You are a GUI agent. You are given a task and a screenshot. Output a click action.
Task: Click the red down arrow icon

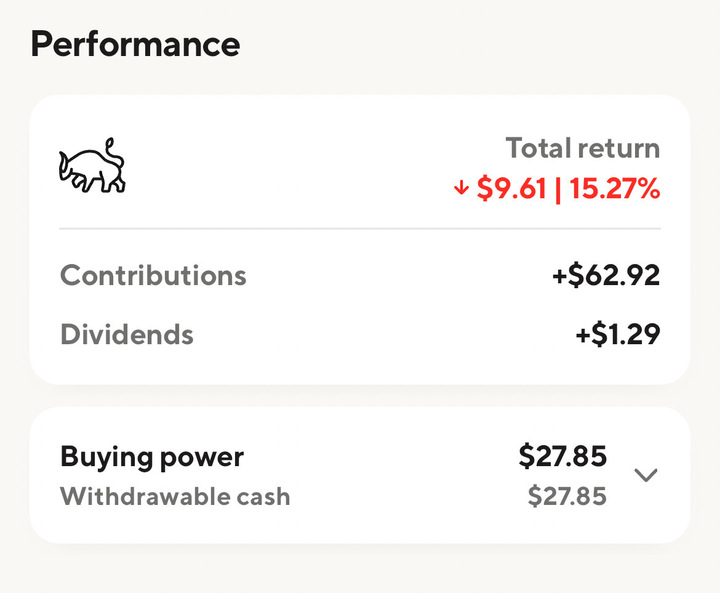[461, 189]
